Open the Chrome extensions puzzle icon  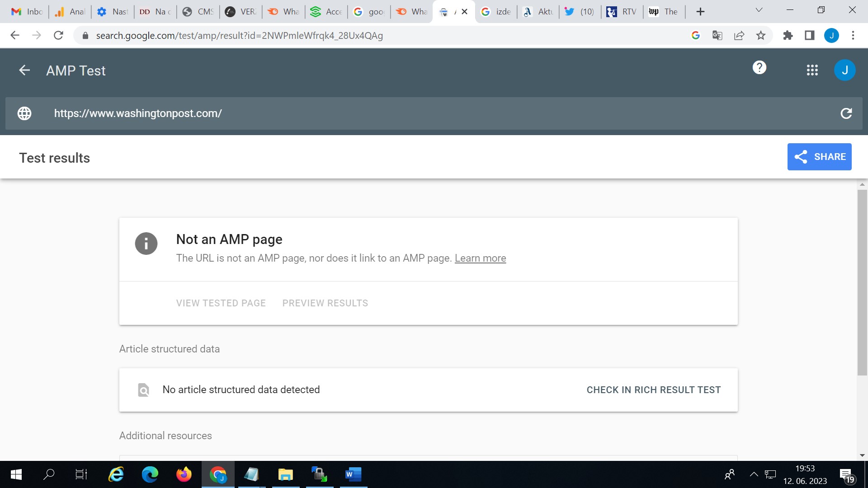[x=788, y=35]
